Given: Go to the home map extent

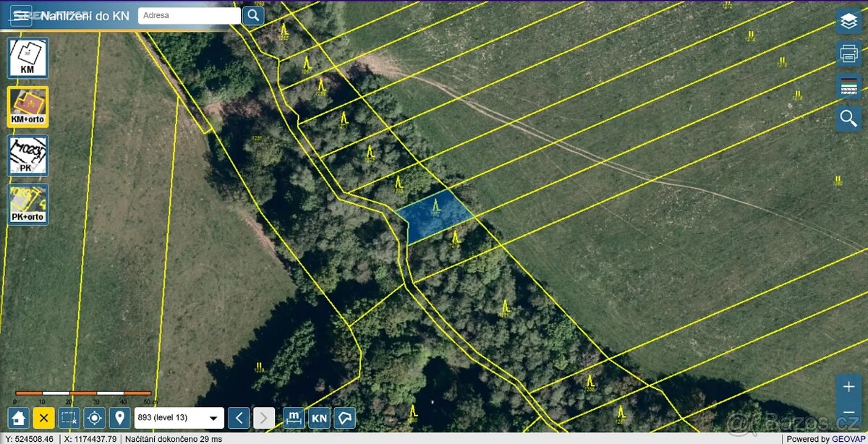Looking at the screenshot, I should point(19,417).
